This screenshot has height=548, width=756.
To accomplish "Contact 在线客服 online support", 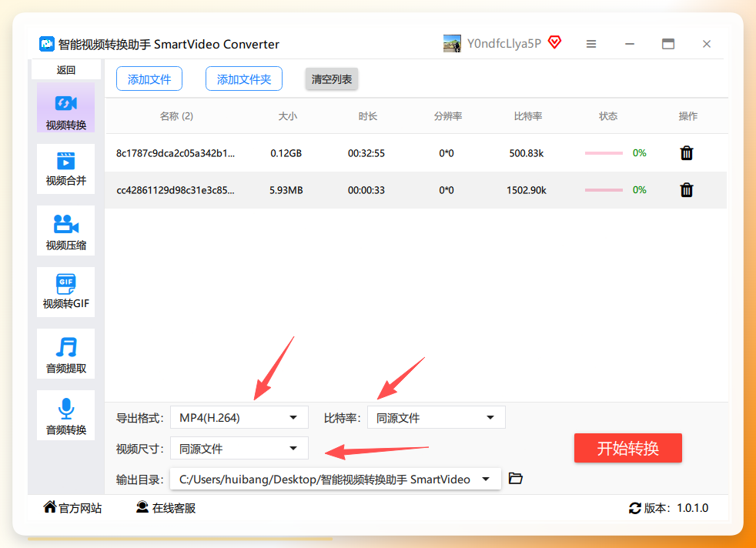I will coord(166,508).
